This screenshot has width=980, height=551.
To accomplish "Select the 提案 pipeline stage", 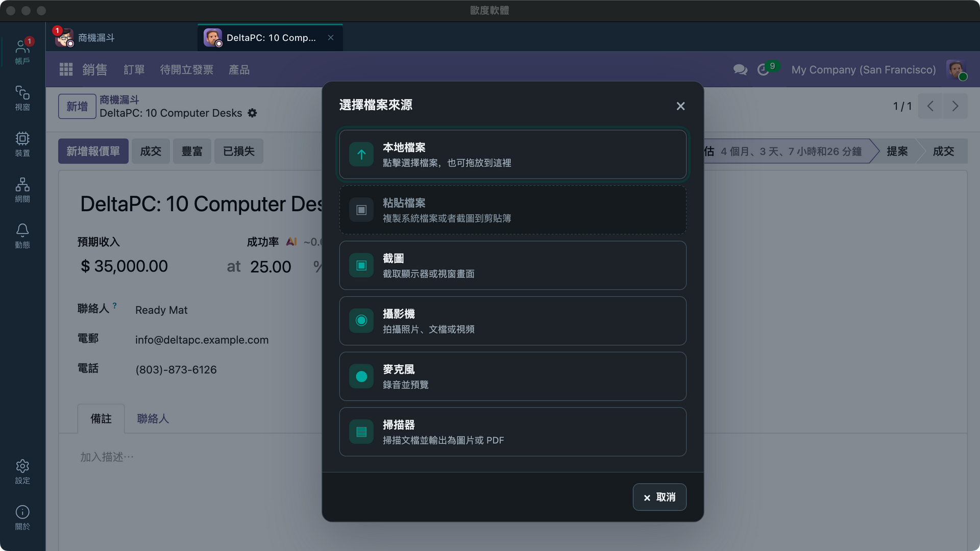I will click(x=897, y=151).
